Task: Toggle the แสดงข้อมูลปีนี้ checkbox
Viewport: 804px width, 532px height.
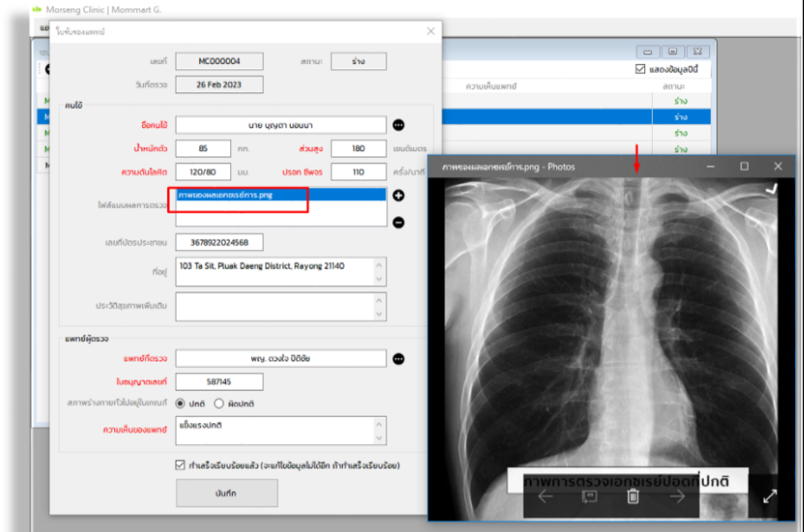Action: tap(640, 69)
